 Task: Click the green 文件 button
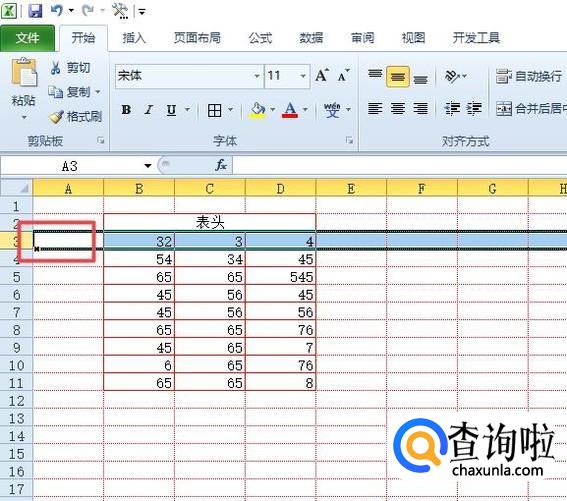coord(27,38)
